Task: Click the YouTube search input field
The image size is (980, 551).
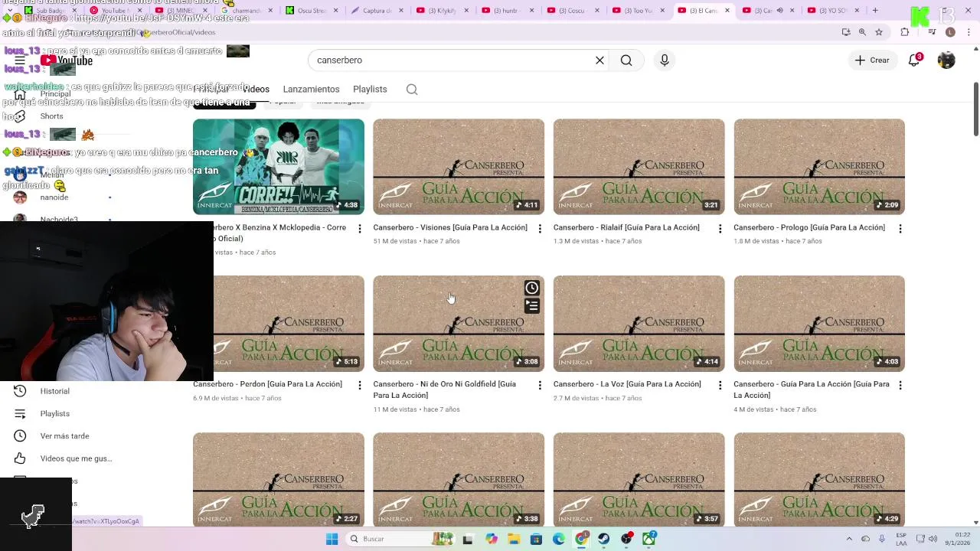Action: coord(452,60)
